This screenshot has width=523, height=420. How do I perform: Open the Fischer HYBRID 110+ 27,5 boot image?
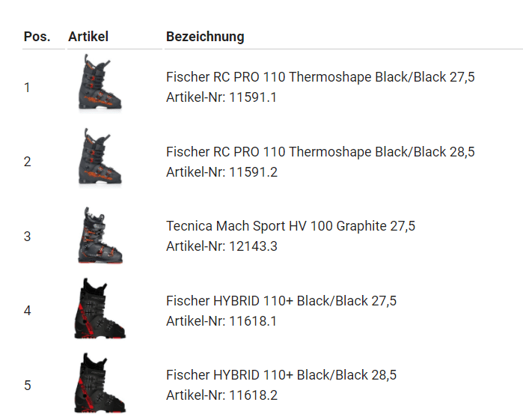[100, 308]
